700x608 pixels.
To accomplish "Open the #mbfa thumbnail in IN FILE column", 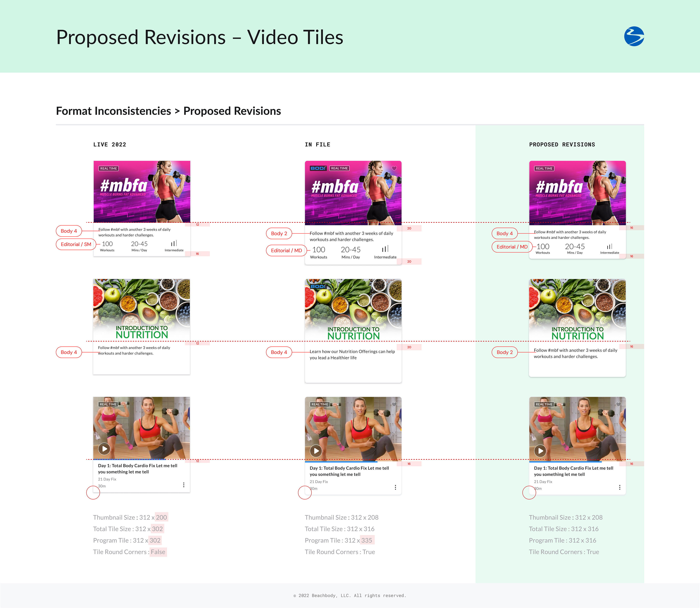I will pyautogui.click(x=353, y=193).
